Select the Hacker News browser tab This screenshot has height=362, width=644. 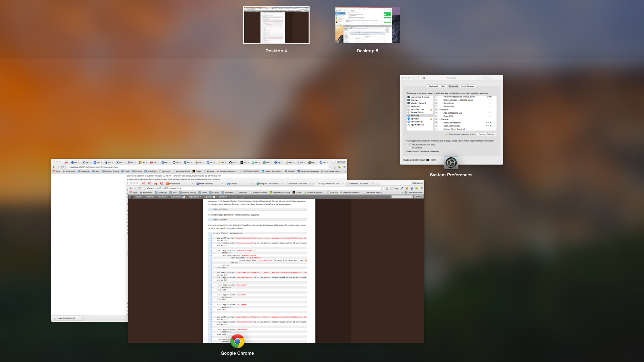point(175,184)
